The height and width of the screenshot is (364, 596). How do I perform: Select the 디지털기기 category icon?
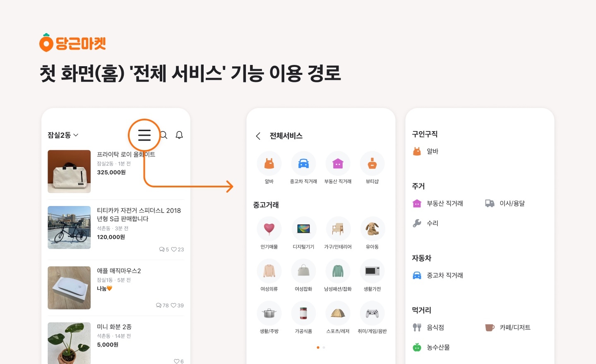pos(304,229)
